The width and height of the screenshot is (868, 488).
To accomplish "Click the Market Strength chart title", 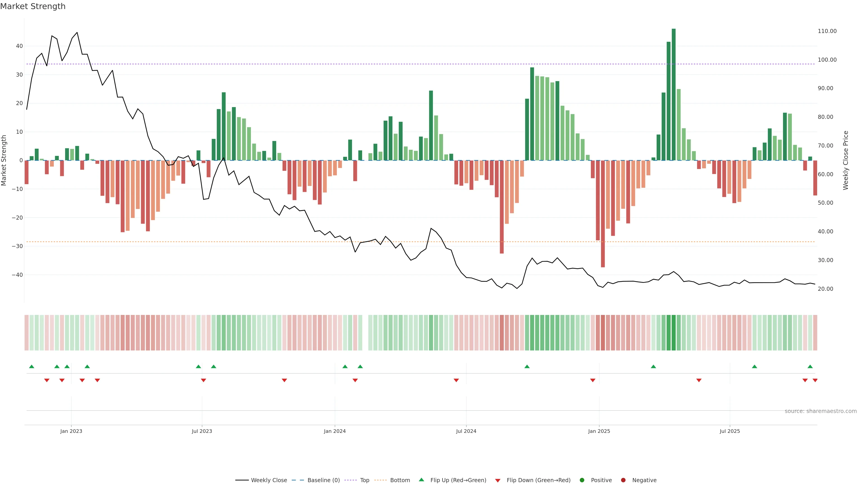I will (33, 6).
